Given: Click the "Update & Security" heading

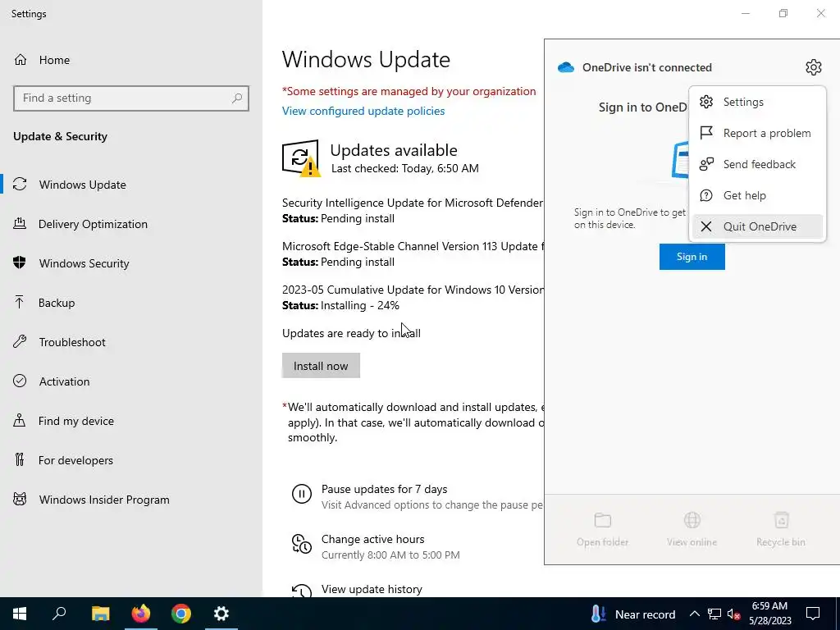Looking at the screenshot, I should 60,137.
